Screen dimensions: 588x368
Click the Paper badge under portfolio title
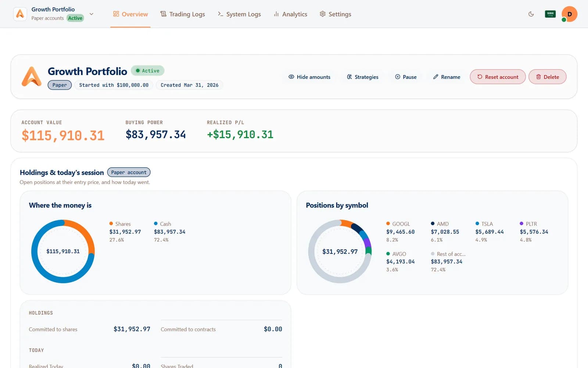click(60, 85)
